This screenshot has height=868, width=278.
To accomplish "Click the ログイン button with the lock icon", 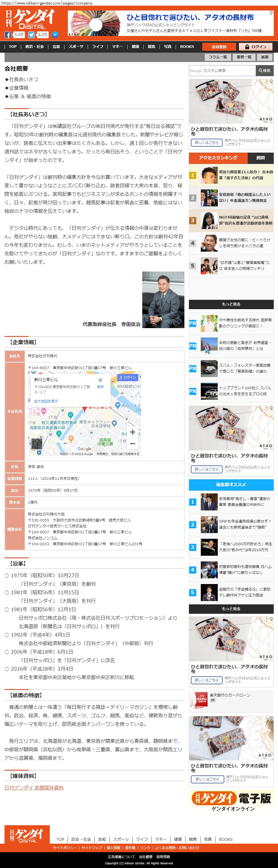I will click(256, 47).
